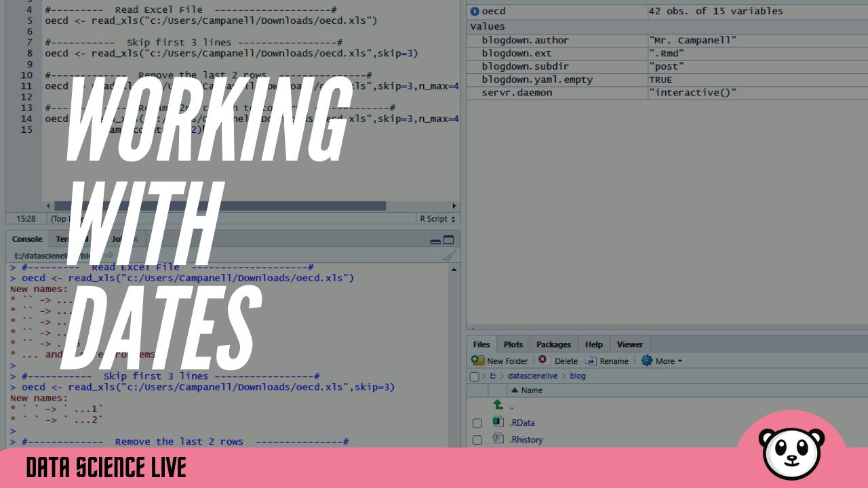868x488 pixels.
Task: Click the blogdown.yaml.empty row
Action: [667, 79]
